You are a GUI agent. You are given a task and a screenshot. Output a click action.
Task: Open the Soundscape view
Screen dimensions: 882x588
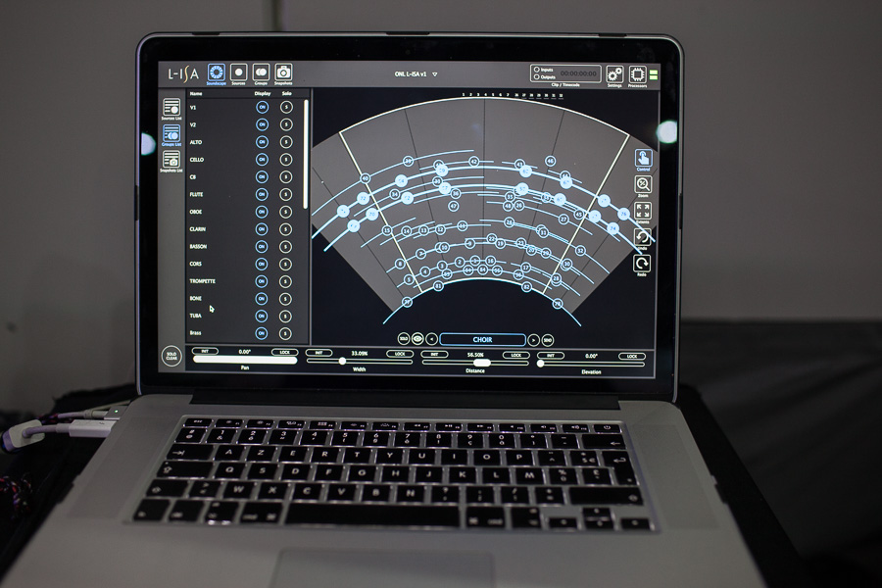point(217,73)
